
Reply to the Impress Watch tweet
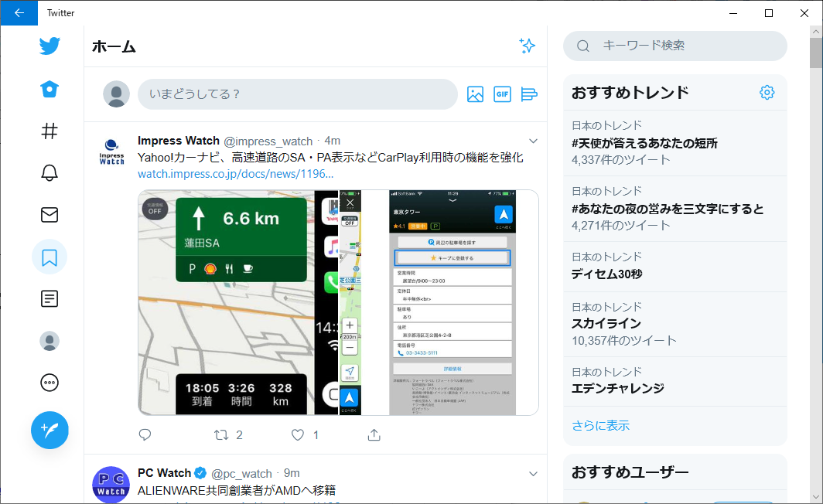[x=145, y=434]
